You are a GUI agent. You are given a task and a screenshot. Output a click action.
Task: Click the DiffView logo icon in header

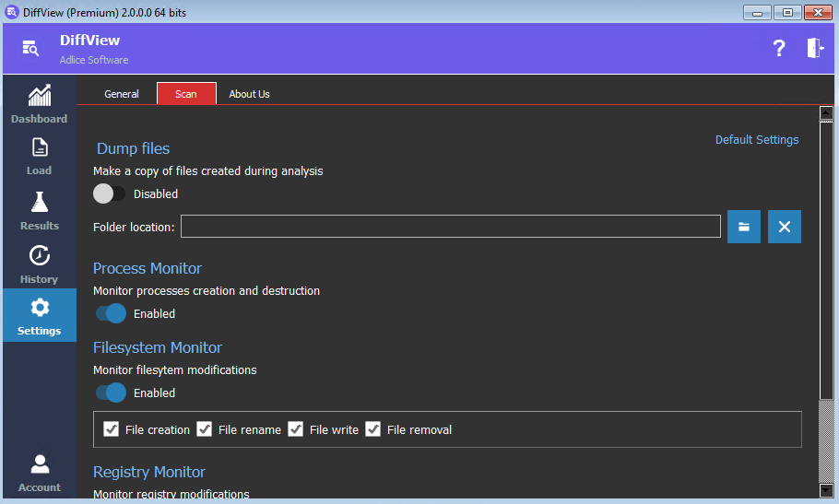coord(30,49)
